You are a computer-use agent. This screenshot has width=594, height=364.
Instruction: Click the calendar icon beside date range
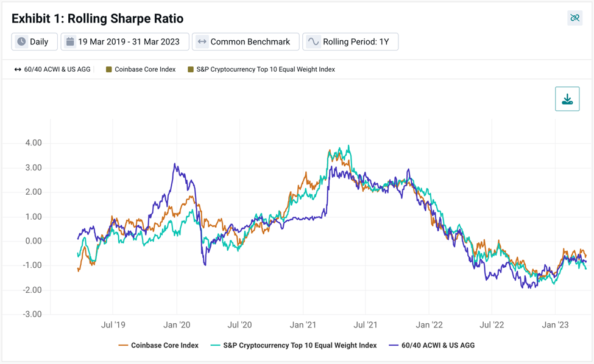70,41
